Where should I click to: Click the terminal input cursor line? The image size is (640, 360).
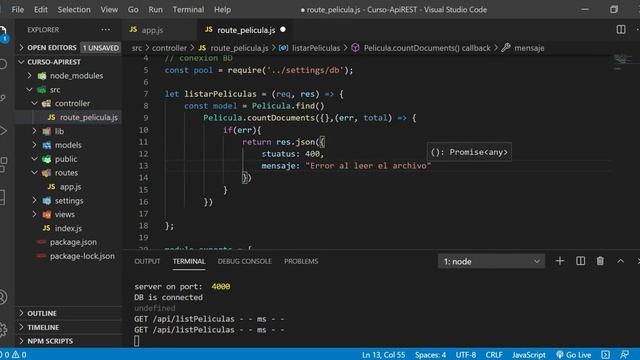(136, 341)
